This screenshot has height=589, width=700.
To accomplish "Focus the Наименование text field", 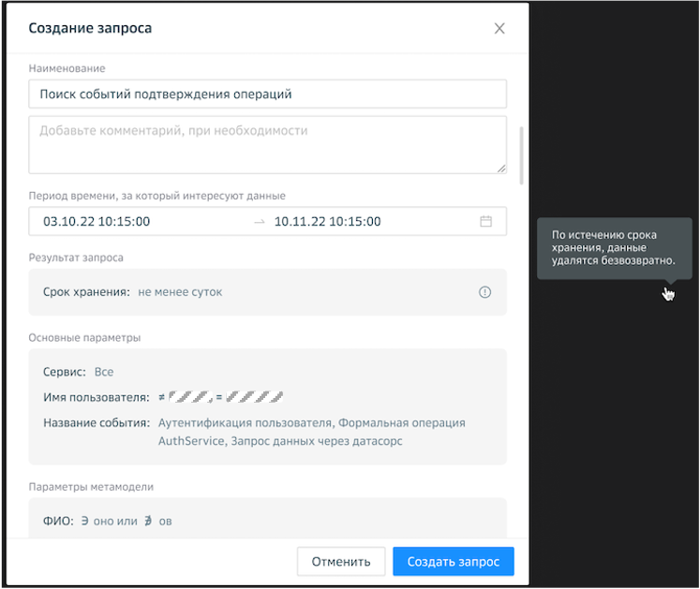I will point(267,94).
